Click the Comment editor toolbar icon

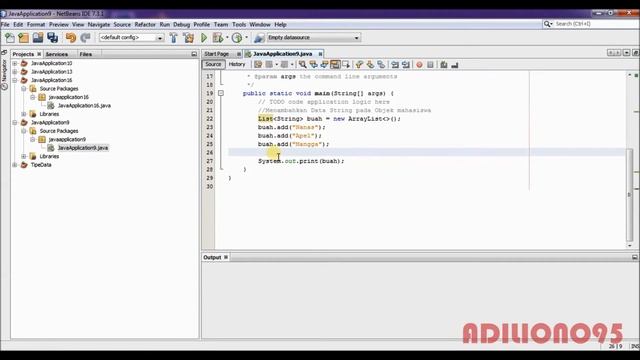tap(444, 64)
